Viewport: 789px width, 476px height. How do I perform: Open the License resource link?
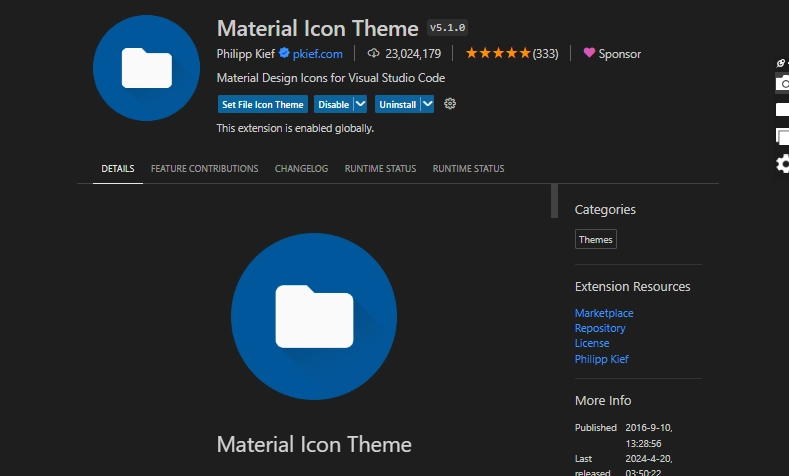tap(592, 343)
